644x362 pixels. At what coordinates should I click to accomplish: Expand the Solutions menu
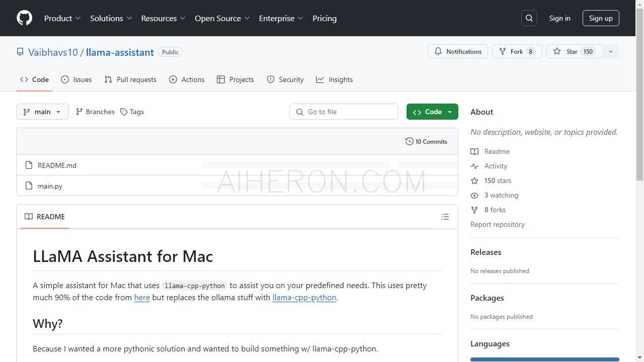111,18
